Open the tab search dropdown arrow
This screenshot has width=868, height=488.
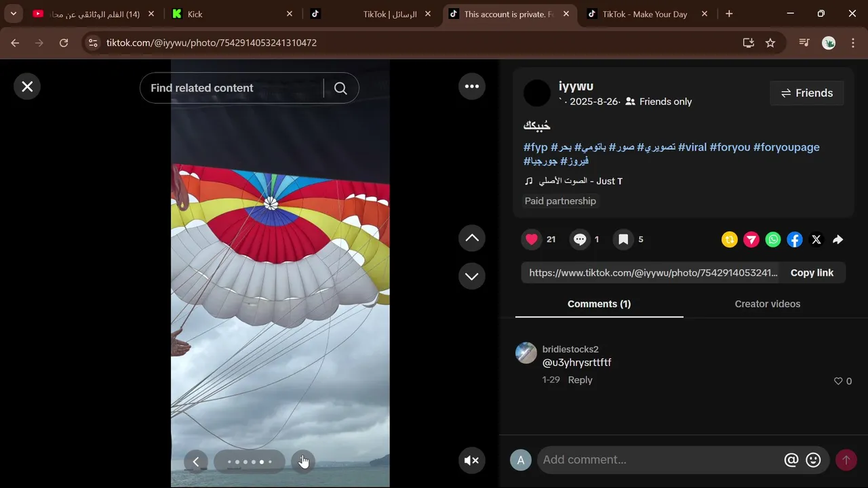pyautogui.click(x=13, y=14)
